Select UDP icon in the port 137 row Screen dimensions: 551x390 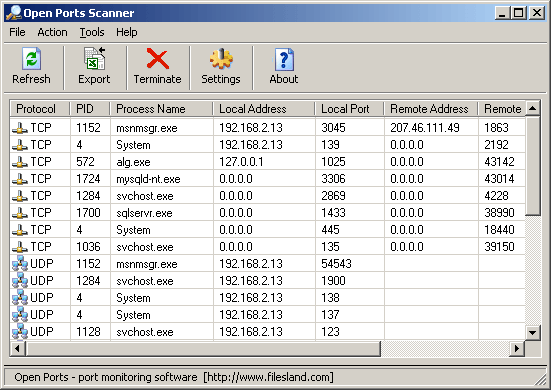pyautogui.click(x=20, y=314)
